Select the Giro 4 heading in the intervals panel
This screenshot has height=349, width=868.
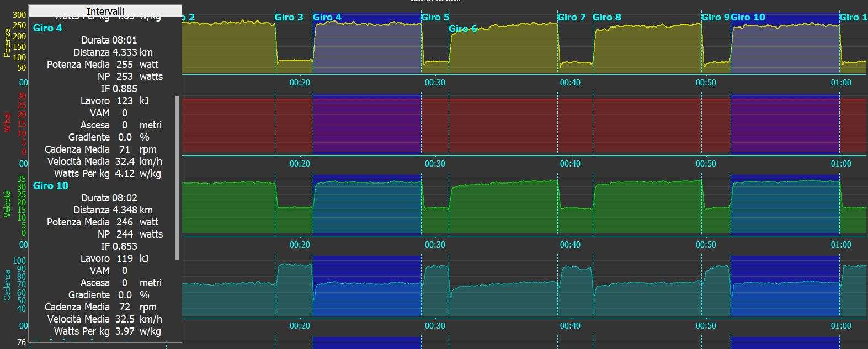pyautogui.click(x=47, y=28)
